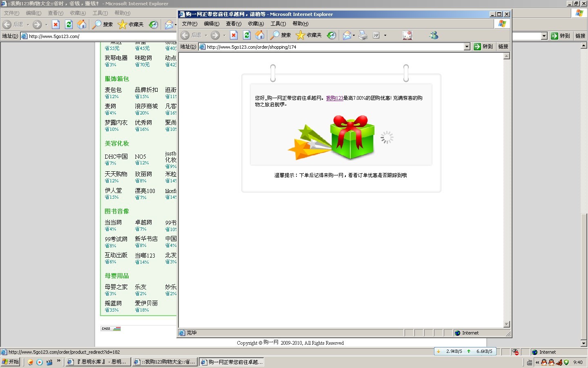
Task: Click the Back arrow in the front window
Action: [185, 35]
